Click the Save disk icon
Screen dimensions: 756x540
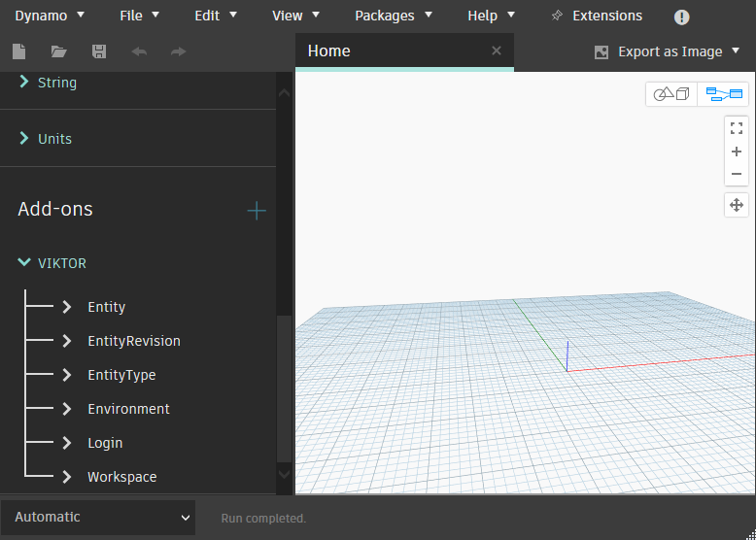pyautogui.click(x=98, y=51)
